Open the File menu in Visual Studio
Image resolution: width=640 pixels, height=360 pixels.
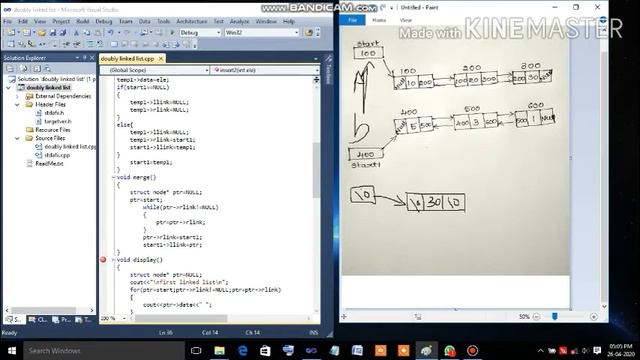click(x=8, y=21)
